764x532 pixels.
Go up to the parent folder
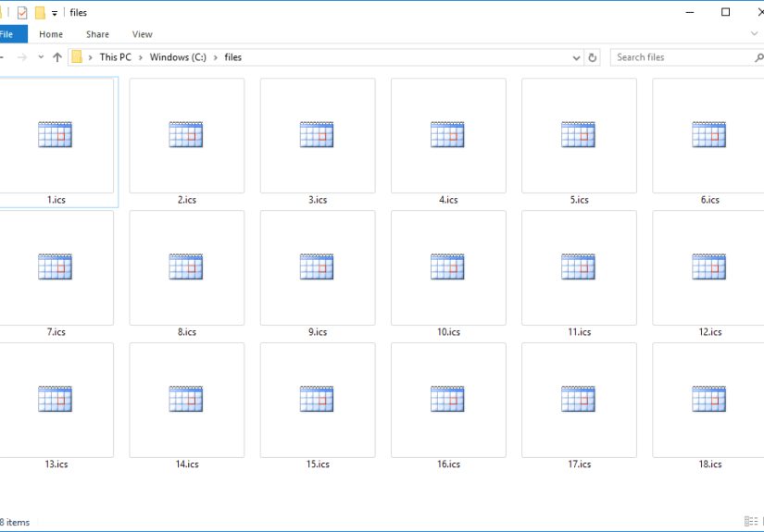(x=57, y=57)
